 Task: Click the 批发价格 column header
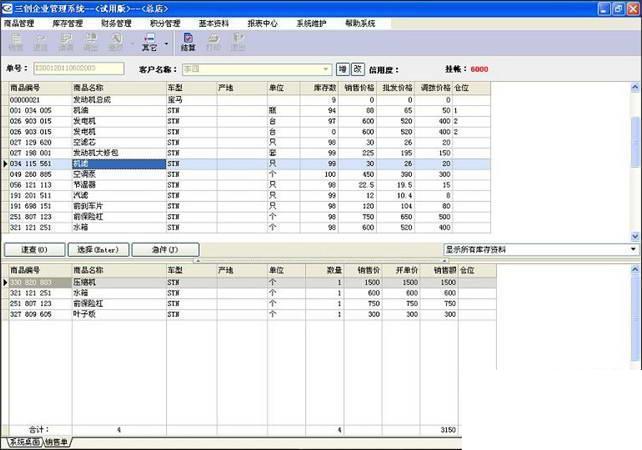tap(396, 88)
